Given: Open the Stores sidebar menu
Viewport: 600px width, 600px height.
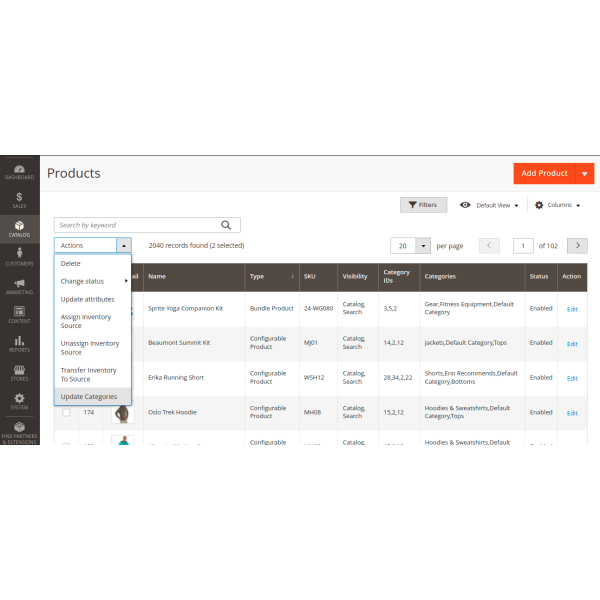Looking at the screenshot, I should tap(20, 372).
